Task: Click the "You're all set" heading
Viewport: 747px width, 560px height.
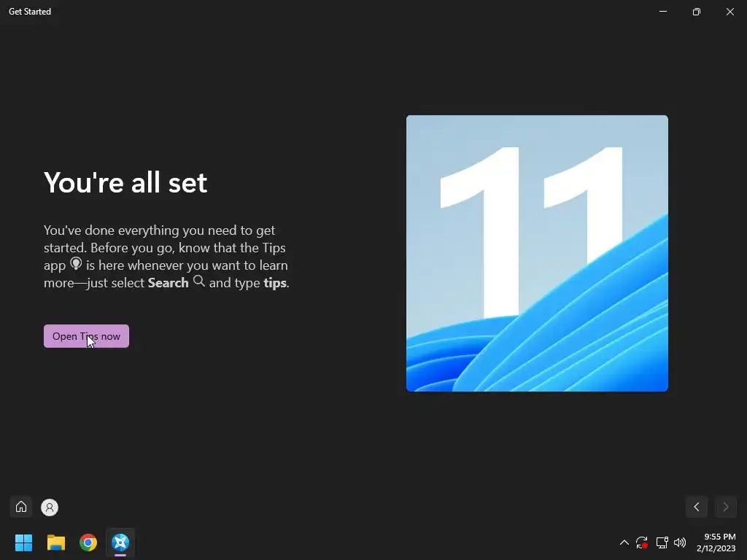Action: click(x=125, y=182)
